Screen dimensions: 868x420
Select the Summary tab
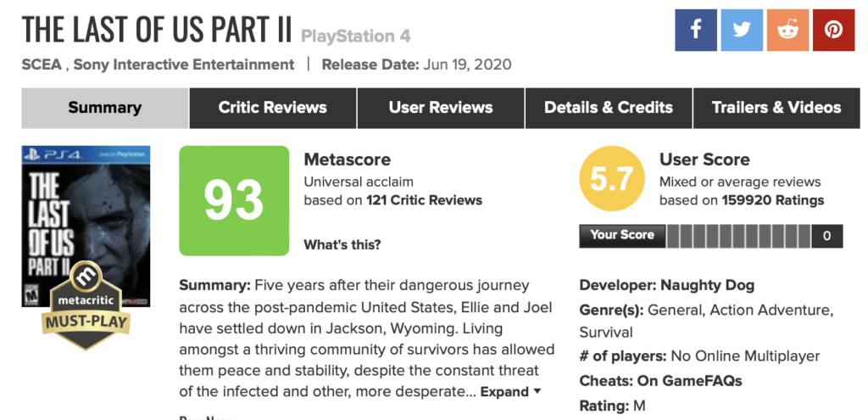click(105, 108)
